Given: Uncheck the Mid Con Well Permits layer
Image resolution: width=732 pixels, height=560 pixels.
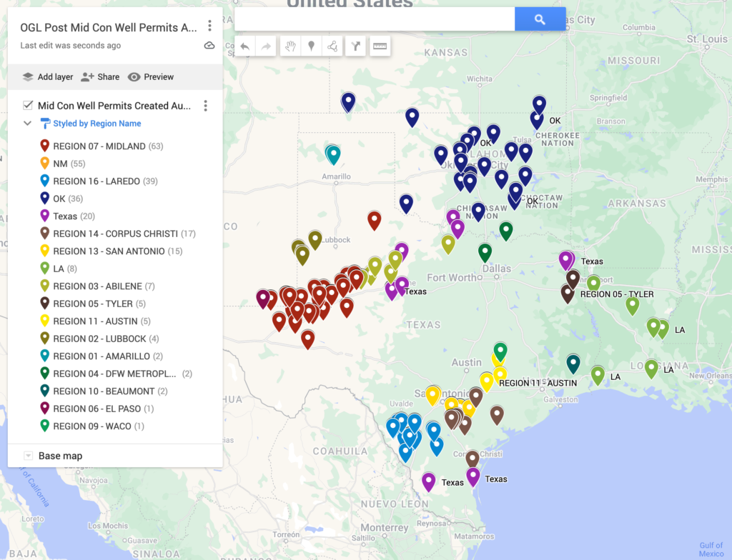Looking at the screenshot, I should (27, 105).
